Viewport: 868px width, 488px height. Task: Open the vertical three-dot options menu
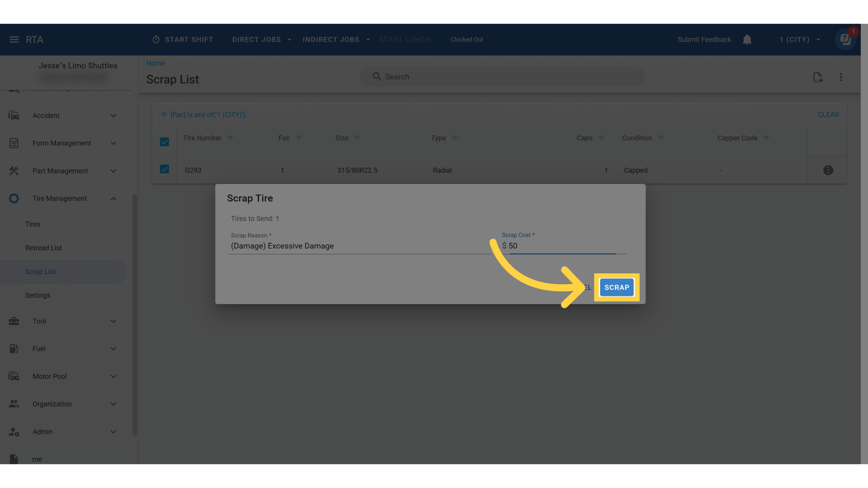[x=841, y=77]
